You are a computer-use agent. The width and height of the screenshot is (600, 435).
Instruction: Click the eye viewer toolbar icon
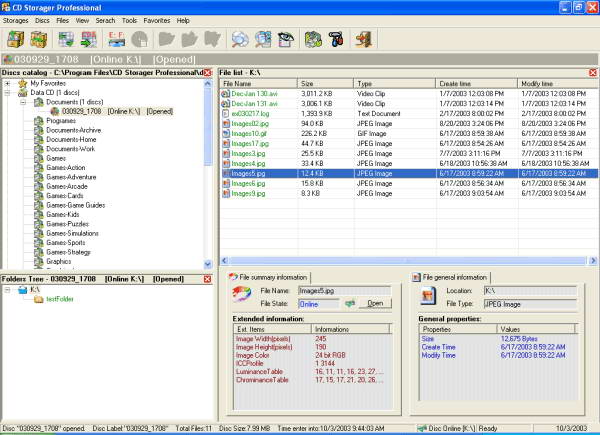coord(285,39)
